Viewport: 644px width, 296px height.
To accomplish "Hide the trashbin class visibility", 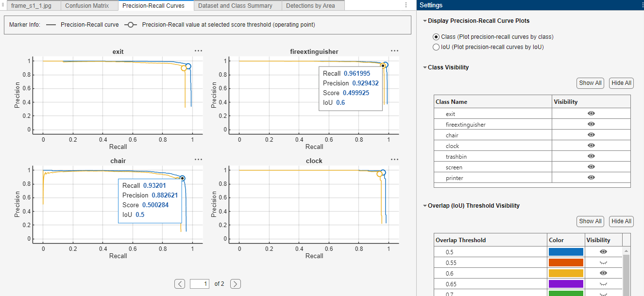I will click(x=591, y=156).
